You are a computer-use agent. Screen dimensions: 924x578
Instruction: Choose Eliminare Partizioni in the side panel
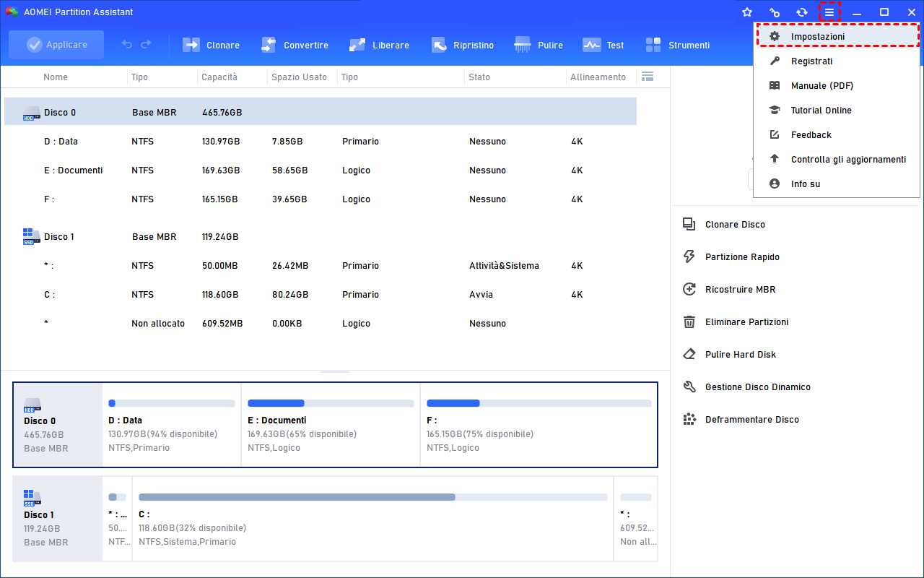tap(736, 322)
